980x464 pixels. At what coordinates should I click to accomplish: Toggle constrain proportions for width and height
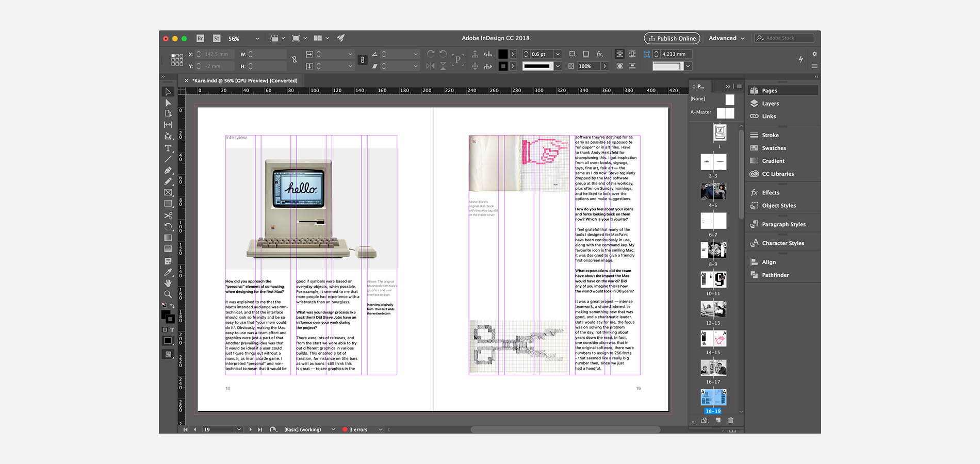(x=295, y=60)
